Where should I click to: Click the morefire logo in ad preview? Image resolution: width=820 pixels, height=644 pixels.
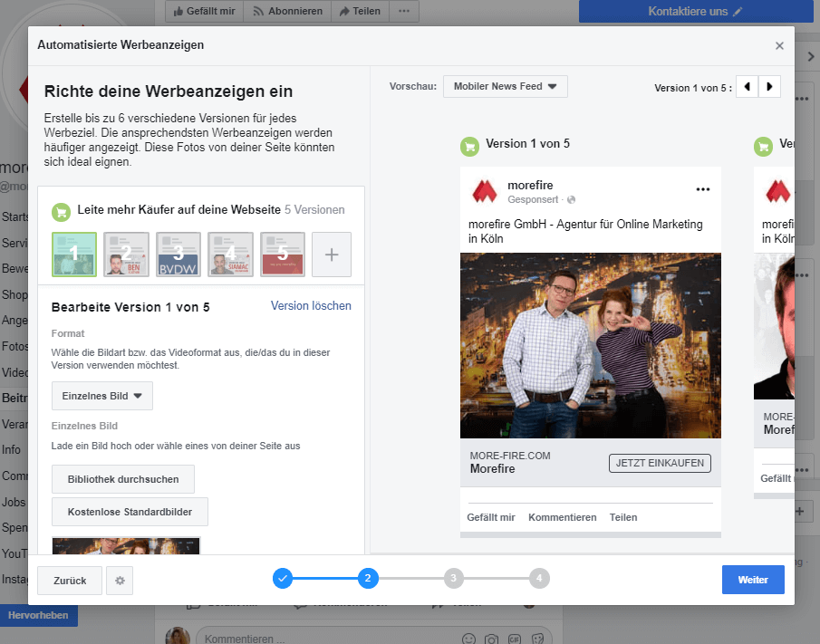pyautogui.click(x=484, y=191)
